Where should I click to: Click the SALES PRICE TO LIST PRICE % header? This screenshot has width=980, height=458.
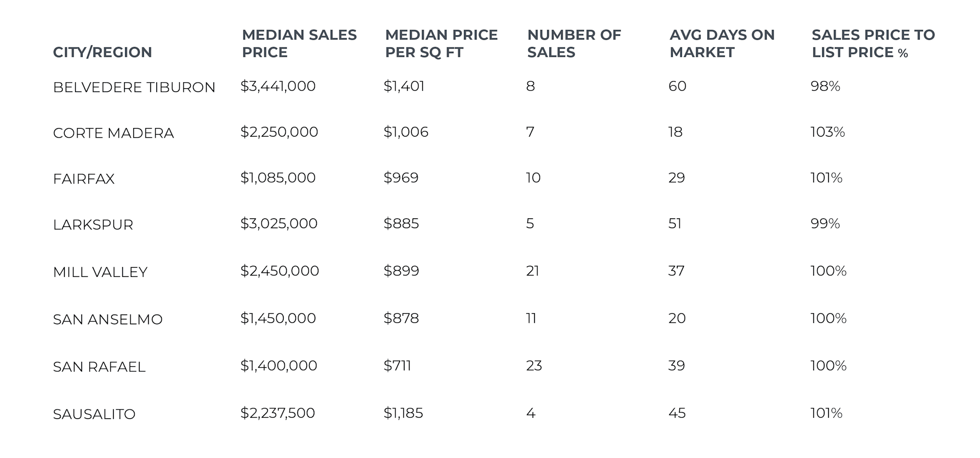pos(873,43)
